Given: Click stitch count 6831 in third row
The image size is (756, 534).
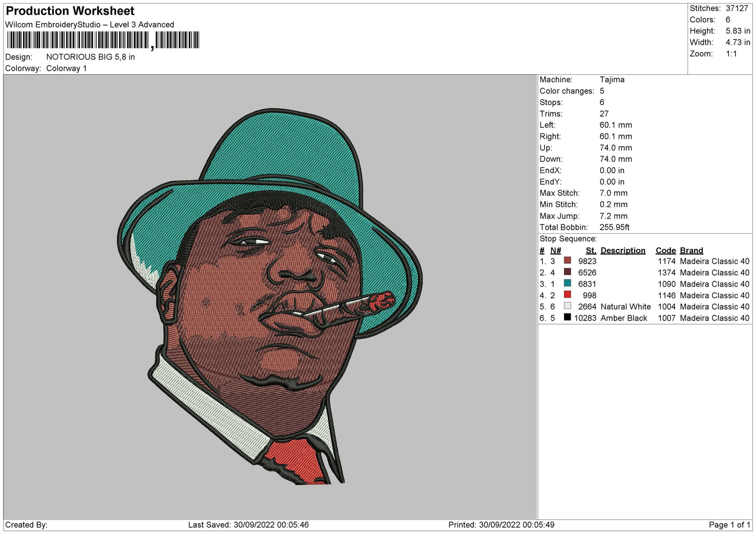Looking at the screenshot, I should [x=587, y=284].
